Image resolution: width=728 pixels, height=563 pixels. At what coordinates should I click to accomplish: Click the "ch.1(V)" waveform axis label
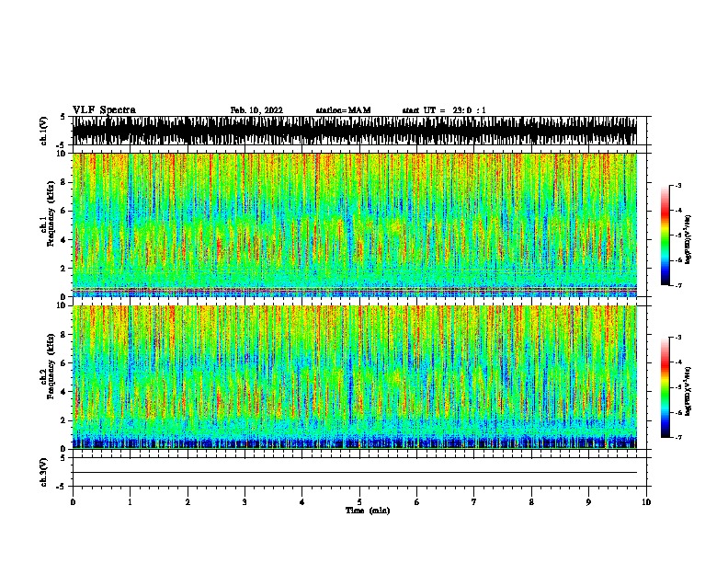(x=43, y=131)
